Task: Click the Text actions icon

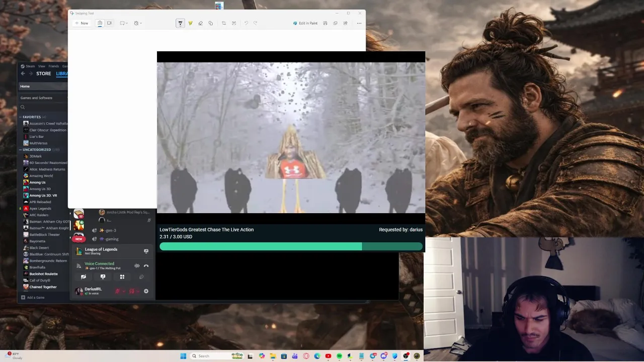Action: click(234, 23)
